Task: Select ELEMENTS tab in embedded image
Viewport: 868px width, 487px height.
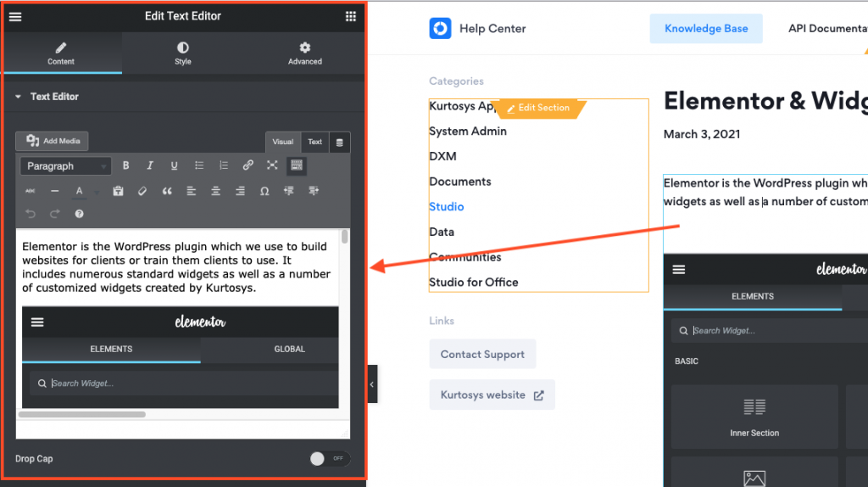Action: tap(111, 349)
